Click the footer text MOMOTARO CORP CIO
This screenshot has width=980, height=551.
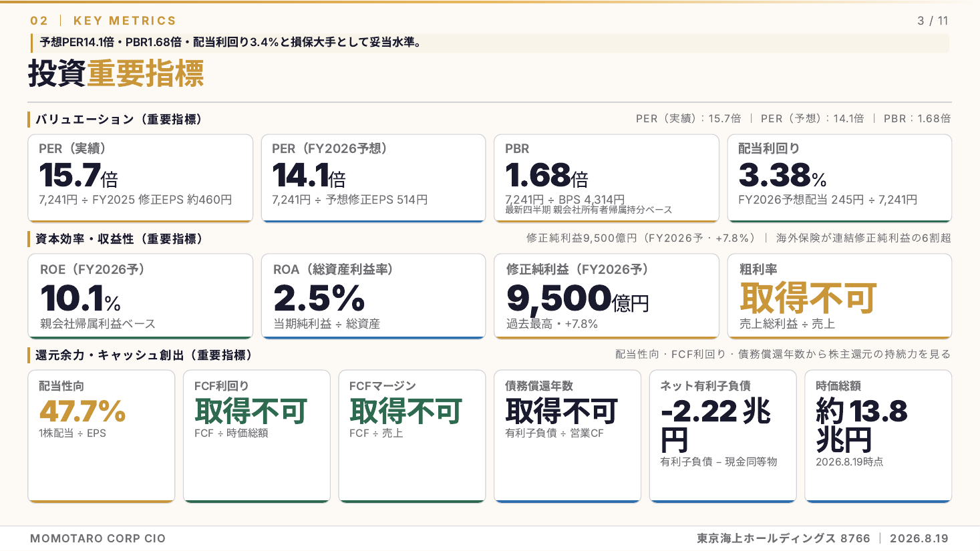[x=98, y=538]
